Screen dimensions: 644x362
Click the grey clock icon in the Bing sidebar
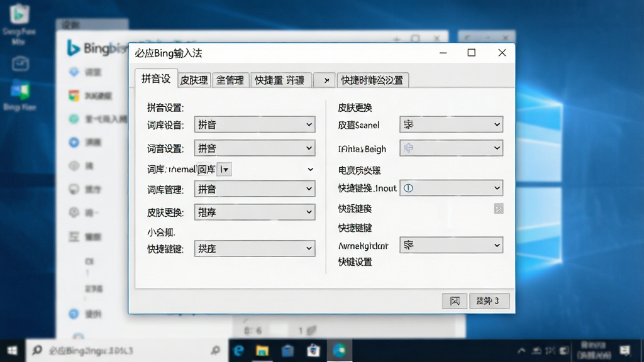(x=74, y=212)
